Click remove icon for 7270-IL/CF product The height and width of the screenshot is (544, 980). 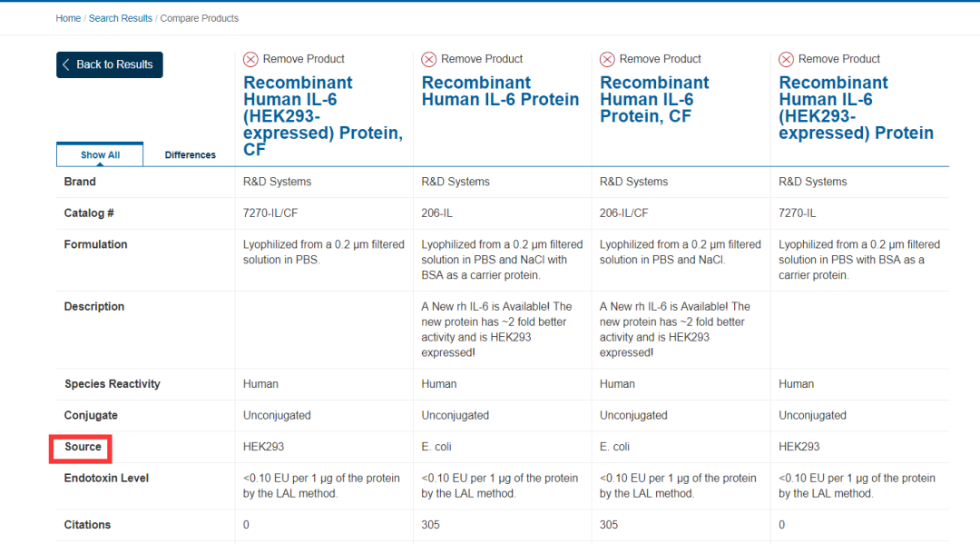click(250, 59)
